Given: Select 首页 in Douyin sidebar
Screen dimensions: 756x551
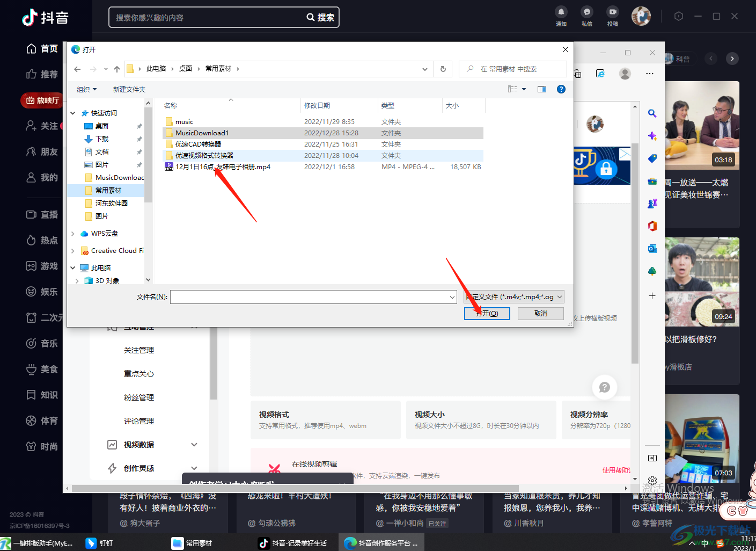Looking at the screenshot, I should click(42, 49).
